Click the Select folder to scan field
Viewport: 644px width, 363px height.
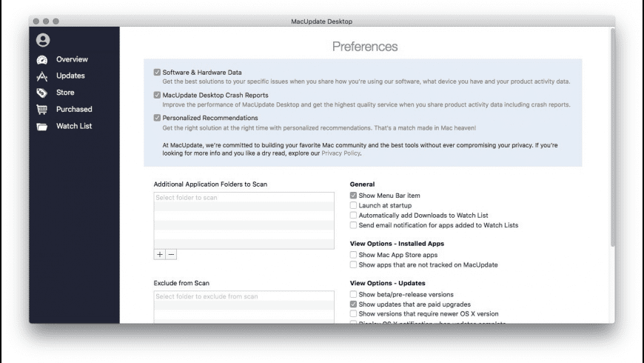click(244, 198)
